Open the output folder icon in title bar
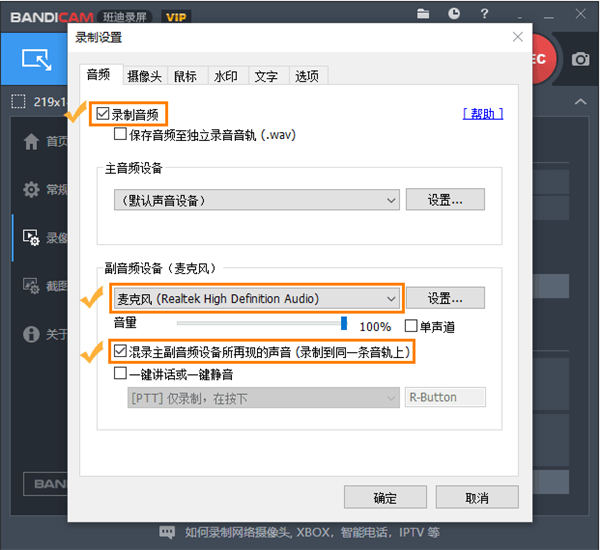Viewport: 600px width, 550px height. point(424,14)
